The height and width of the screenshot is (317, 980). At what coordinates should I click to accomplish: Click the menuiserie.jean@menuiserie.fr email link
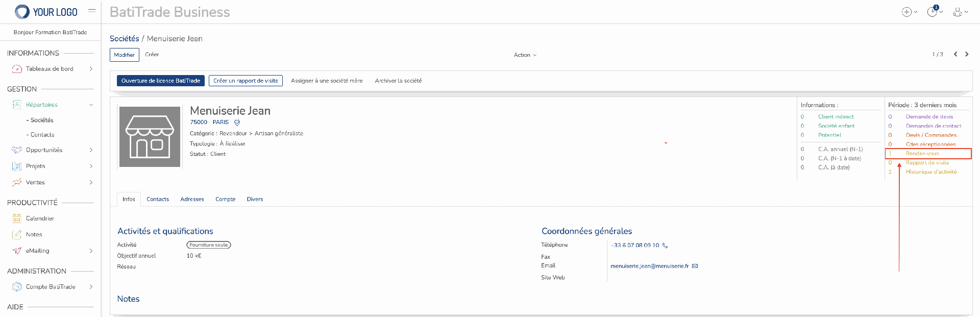click(650, 266)
